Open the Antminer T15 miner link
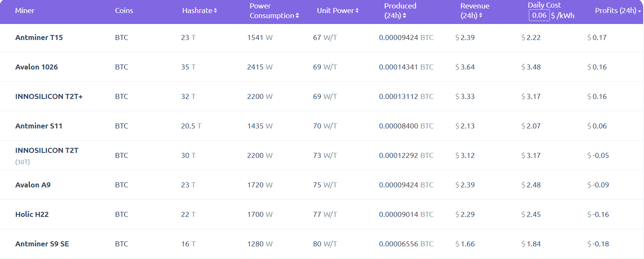The height and width of the screenshot is (259, 644). click(39, 37)
